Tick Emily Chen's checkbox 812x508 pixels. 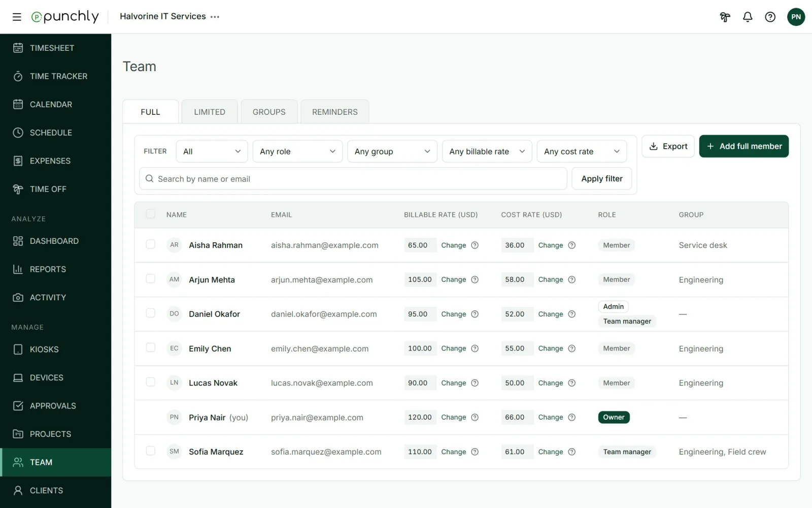[150, 348]
